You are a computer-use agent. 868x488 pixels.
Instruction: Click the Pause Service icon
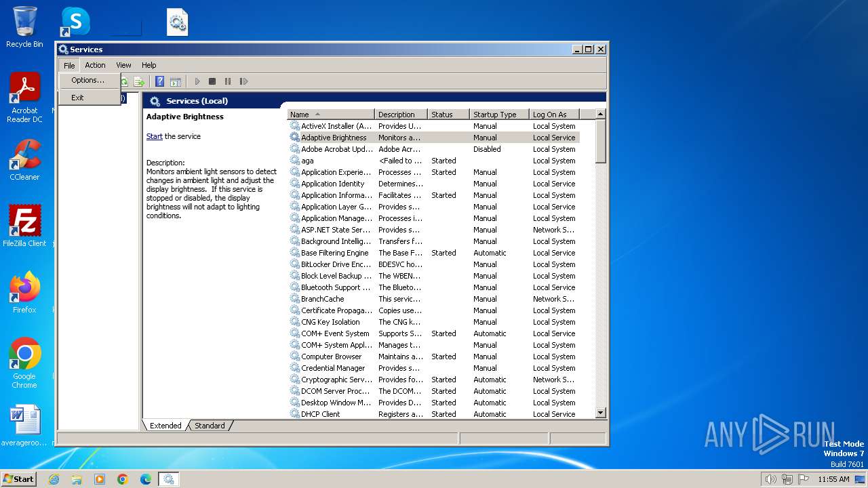click(228, 81)
